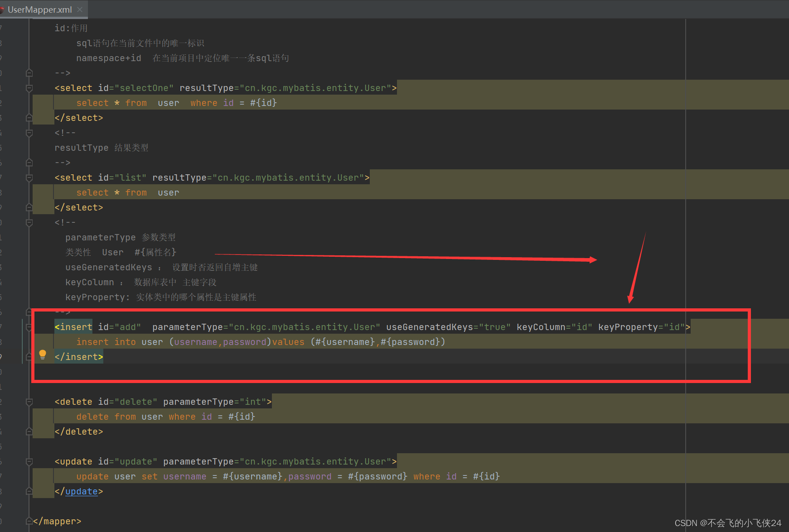
Task: Click the "keyProperty:" comment line
Action: tap(161, 297)
